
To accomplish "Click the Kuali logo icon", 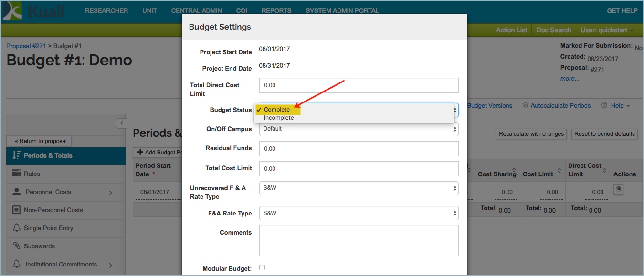I will click(13, 11).
